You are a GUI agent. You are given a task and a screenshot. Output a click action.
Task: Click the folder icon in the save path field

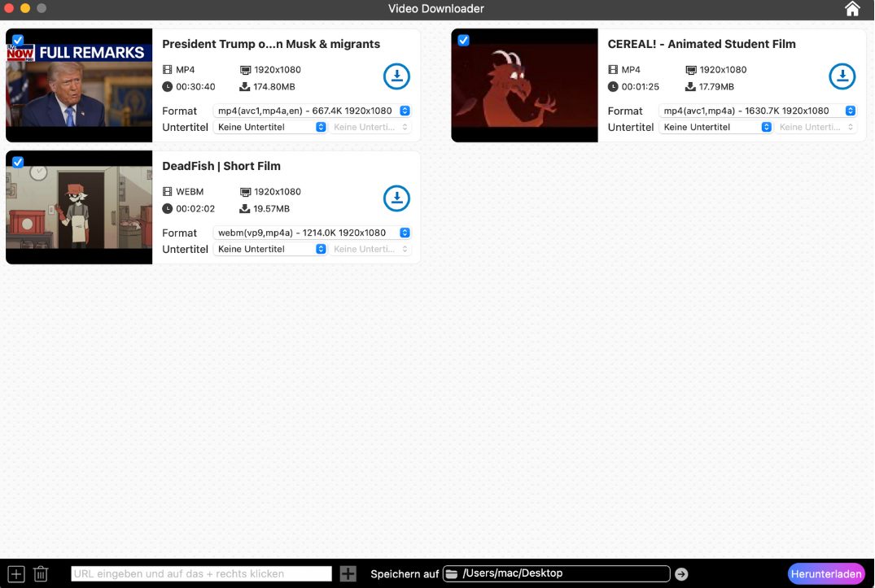[449, 573]
